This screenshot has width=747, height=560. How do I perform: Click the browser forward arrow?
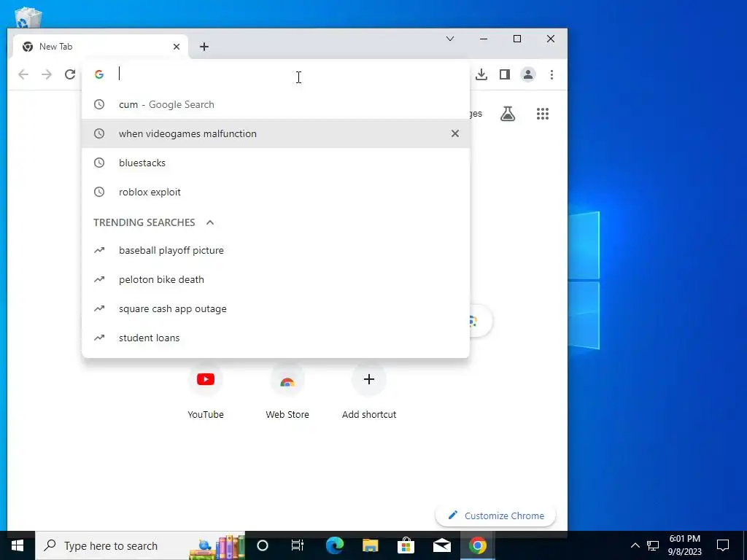pyautogui.click(x=47, y=74)
